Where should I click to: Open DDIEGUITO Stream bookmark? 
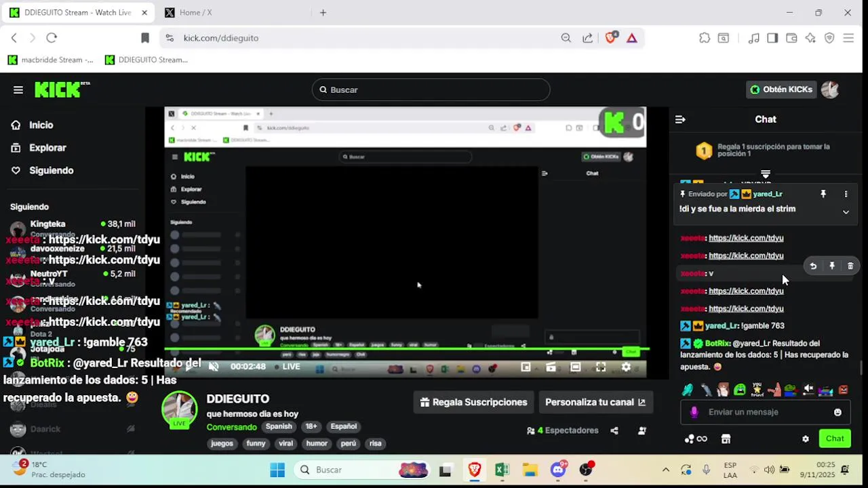point(146,60)
